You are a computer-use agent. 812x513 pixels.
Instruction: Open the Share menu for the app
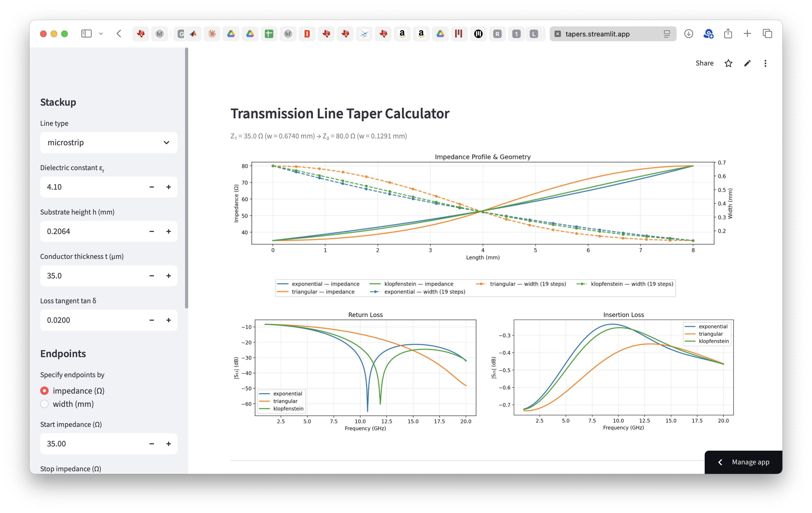pyautogui.click(x=704, y=63)
